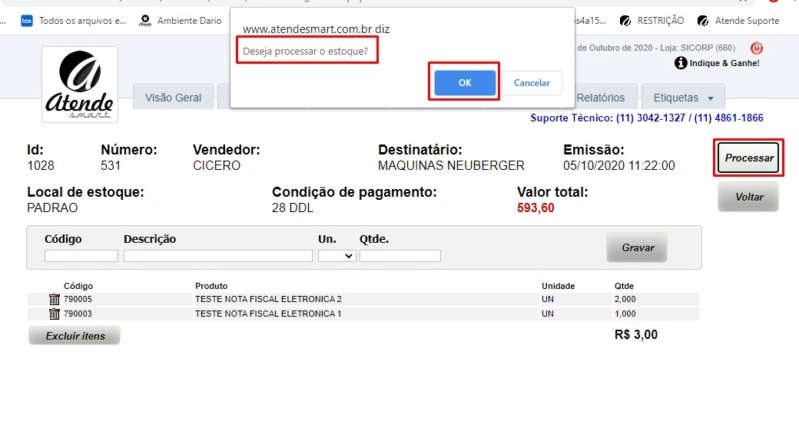Image resolution: width=799 pixels, height=425 pixels.
Task: Delete item 790003 with trash icon
Action: 54,314
